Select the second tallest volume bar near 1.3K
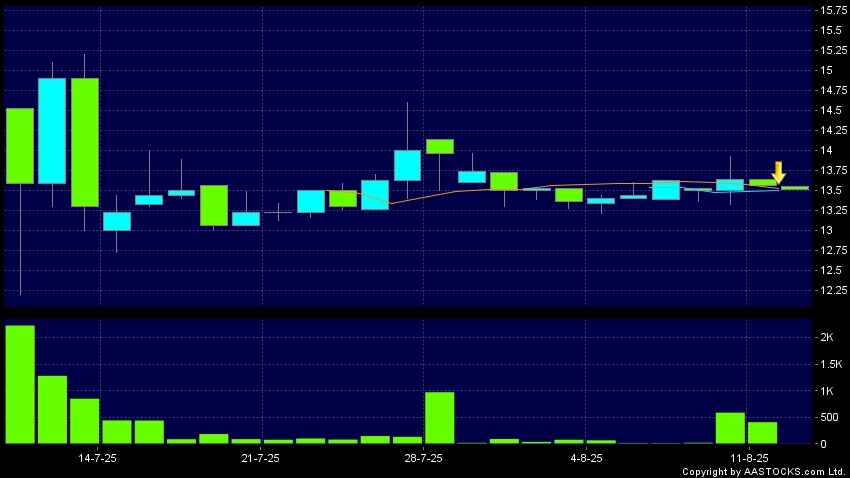This screenshot has width=850, height=478. coord(53,410)
